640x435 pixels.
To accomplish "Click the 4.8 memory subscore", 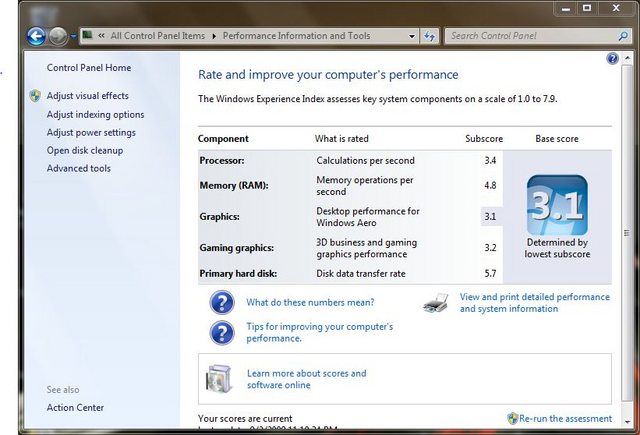I will coord(490,186).
